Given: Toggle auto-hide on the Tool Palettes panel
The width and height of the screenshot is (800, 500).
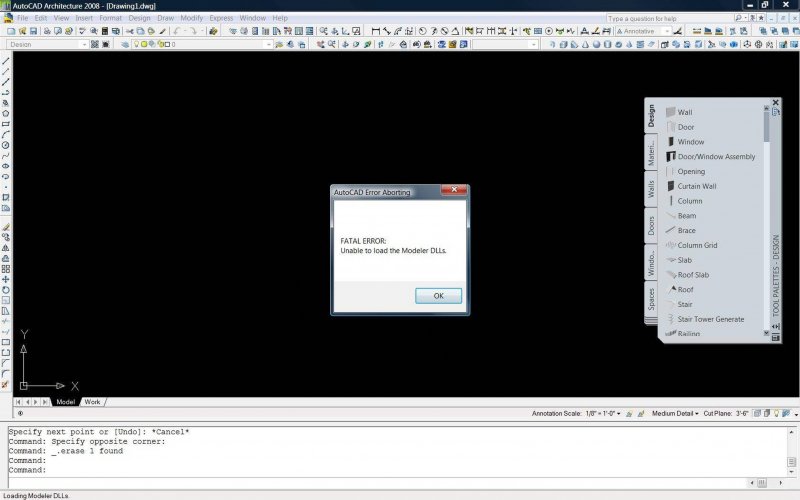Looking at the screenshot, I should 776,327.
